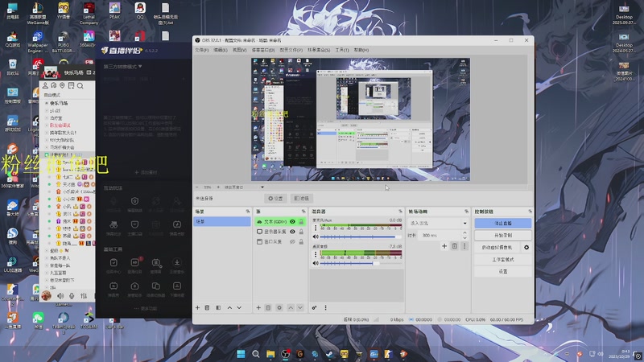
Task: Open the Windows Start button on the taskbar
Action: coord(241,353)
